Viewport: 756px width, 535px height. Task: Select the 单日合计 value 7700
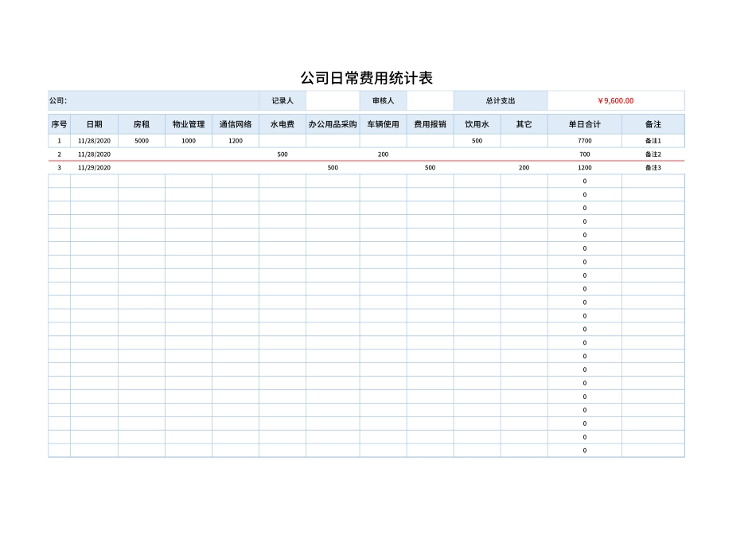click(x=585, y=140)
